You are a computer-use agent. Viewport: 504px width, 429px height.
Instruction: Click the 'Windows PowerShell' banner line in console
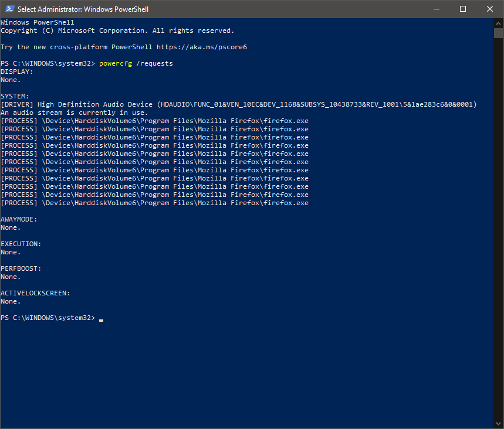click(x=38, y=22)
